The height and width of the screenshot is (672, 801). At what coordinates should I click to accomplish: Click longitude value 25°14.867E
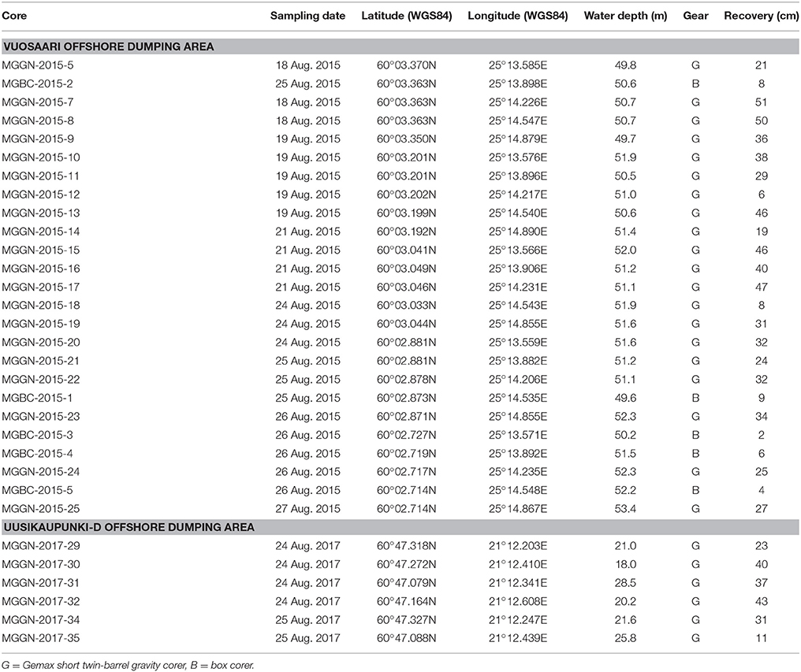click(517, 509)
